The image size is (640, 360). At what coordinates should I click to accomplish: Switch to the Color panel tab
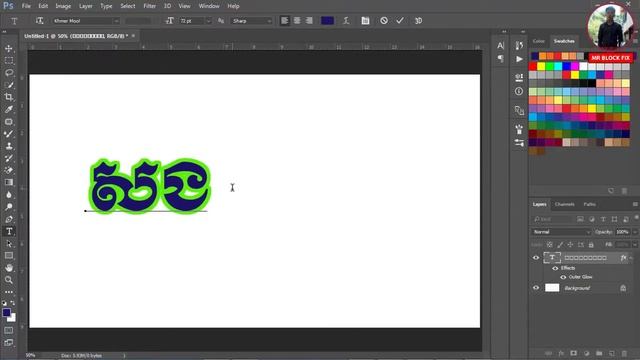click(x=539, y=41)
